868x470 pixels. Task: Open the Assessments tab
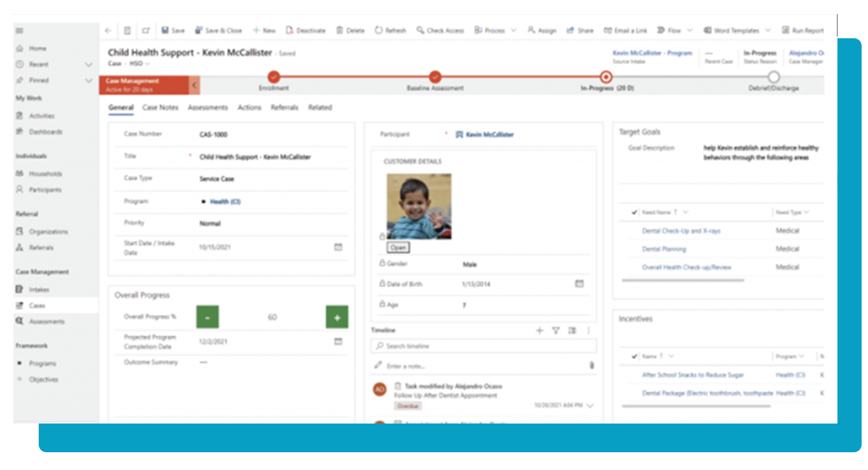point(207,107)
